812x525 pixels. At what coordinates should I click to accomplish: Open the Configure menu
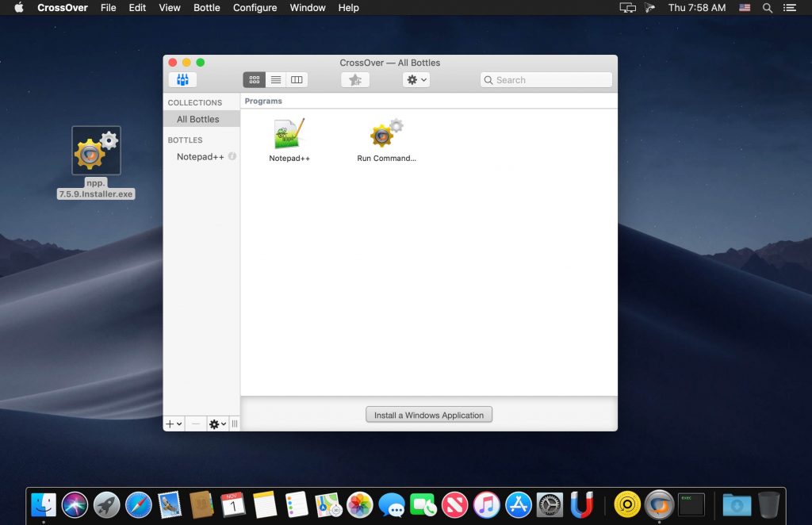[x=255, y=8]
